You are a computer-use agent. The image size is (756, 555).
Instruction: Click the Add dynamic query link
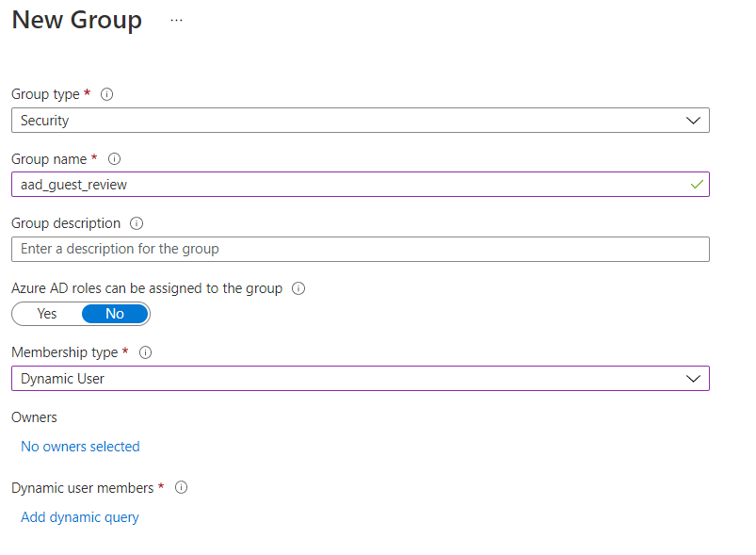pyautogui.click(x=80, y=517)
